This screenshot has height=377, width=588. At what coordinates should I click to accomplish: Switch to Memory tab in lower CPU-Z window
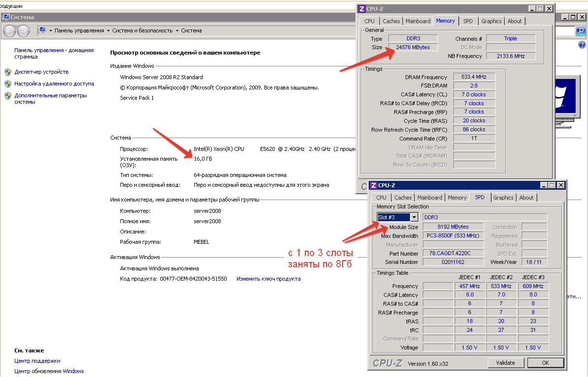[x=457, y=198]
